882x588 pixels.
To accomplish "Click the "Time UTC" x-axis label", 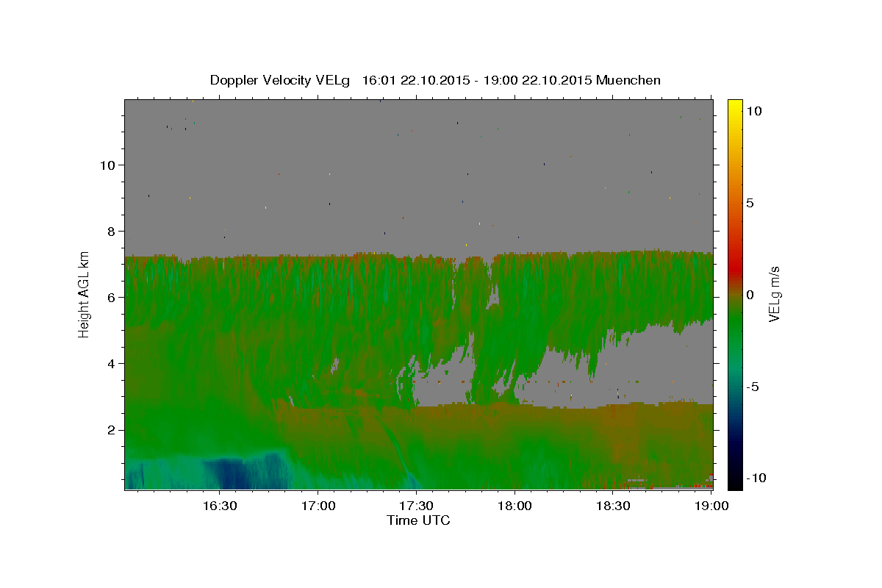I will 418,520.
